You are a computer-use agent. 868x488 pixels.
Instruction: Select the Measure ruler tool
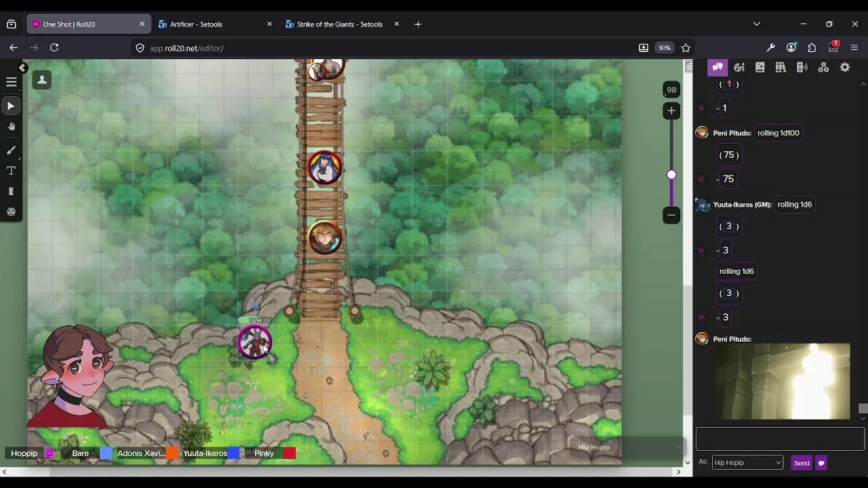(11, 192)
